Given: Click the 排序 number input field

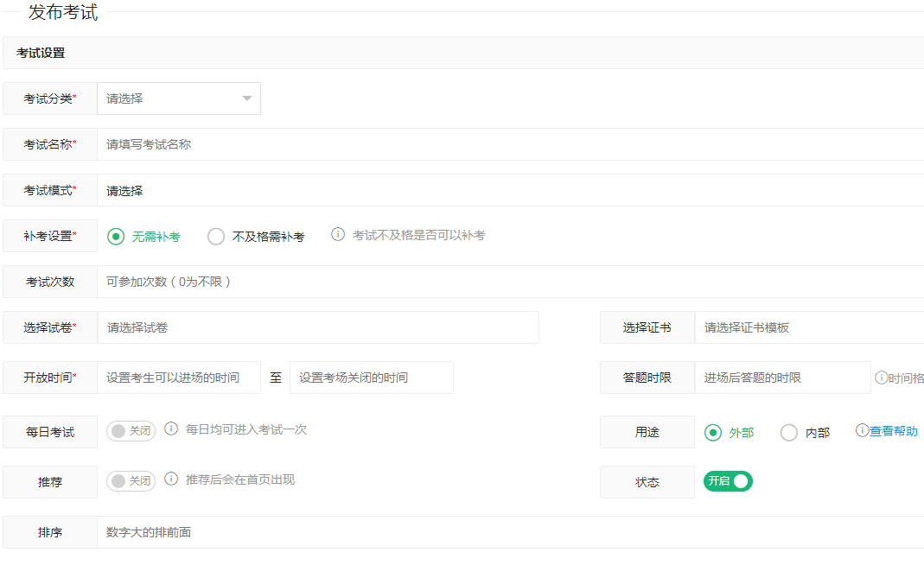Looking at the screenshot, I should 510,532.
